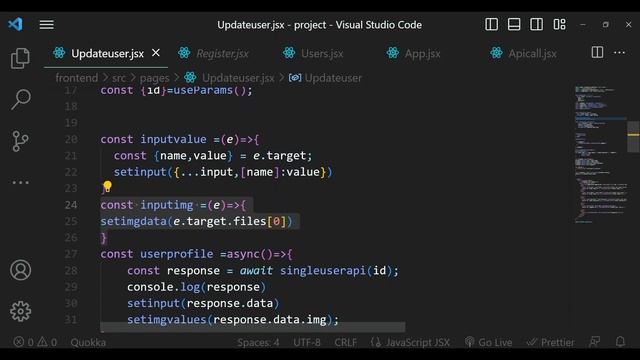The height and width of the screenshot is (360, 640).
Task: Click the vertical scrollbar thumb
Action: tap(633, 137)
